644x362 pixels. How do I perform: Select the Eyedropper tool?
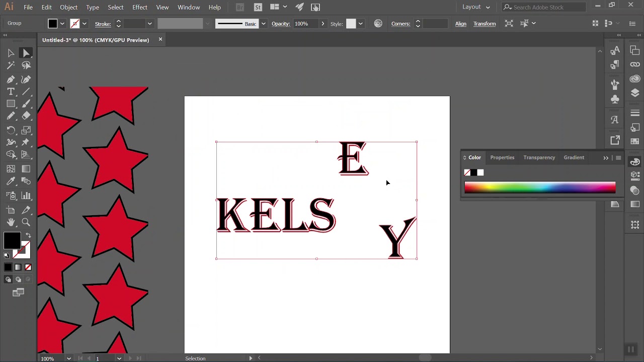[x=11, y=181]
